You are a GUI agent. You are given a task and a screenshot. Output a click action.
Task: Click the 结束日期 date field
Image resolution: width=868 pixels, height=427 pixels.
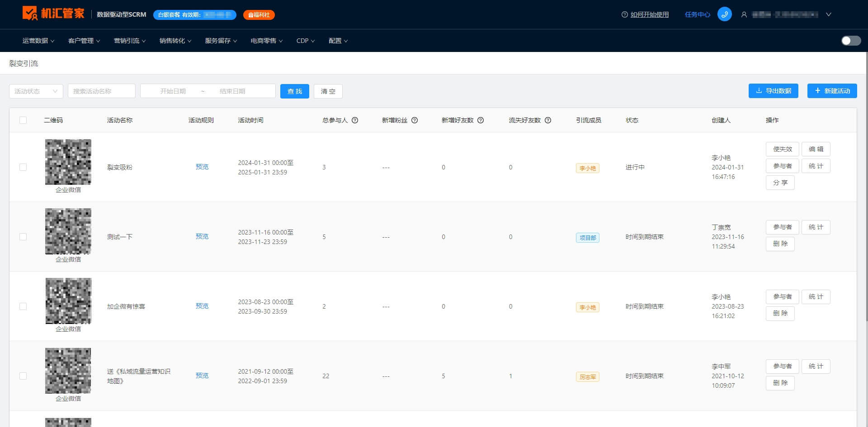[x=232, y=91]
